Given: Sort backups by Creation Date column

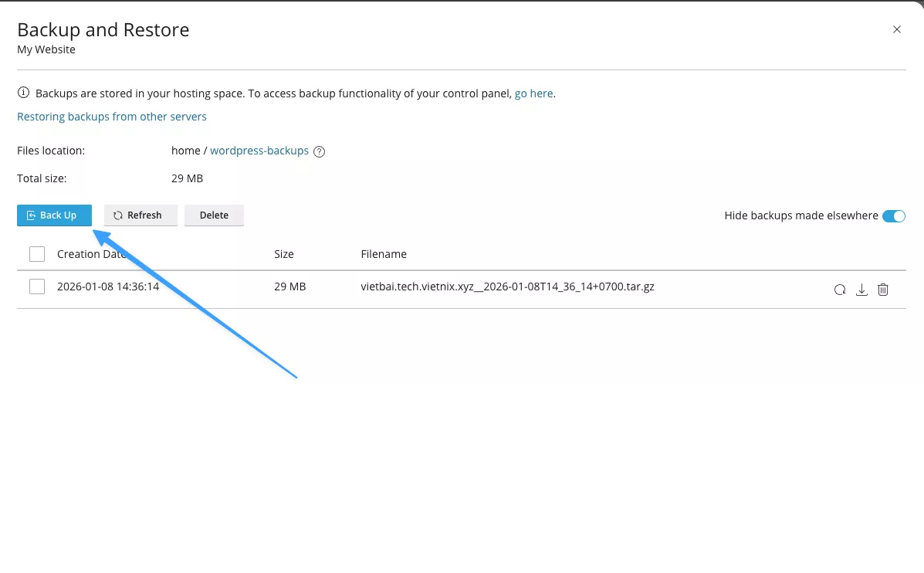Looking at the screenshot, I should point(94,253).
